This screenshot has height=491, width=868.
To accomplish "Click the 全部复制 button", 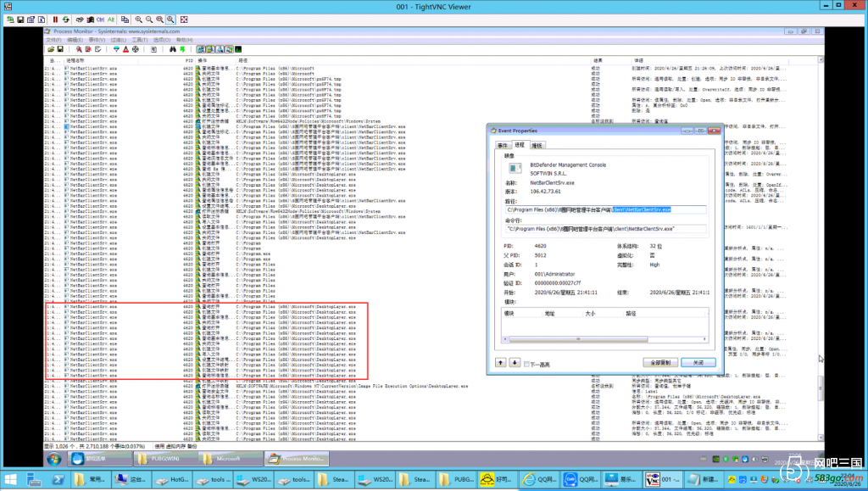I will pos(660,363).
